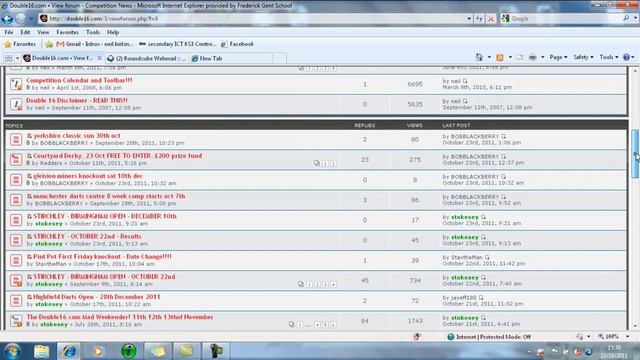
Task: Open the Help menu
Action: click(113, 32)
